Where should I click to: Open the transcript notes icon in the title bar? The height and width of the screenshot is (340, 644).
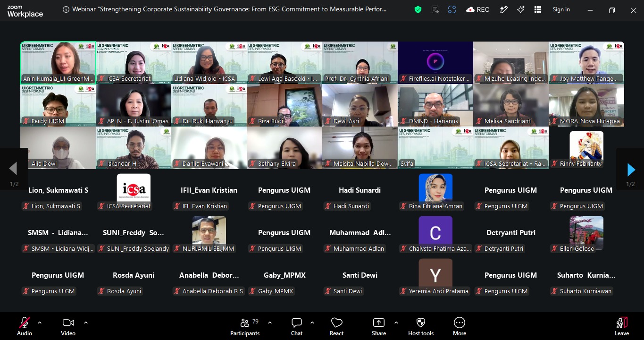pyautogui.click(x=435, y=9)
